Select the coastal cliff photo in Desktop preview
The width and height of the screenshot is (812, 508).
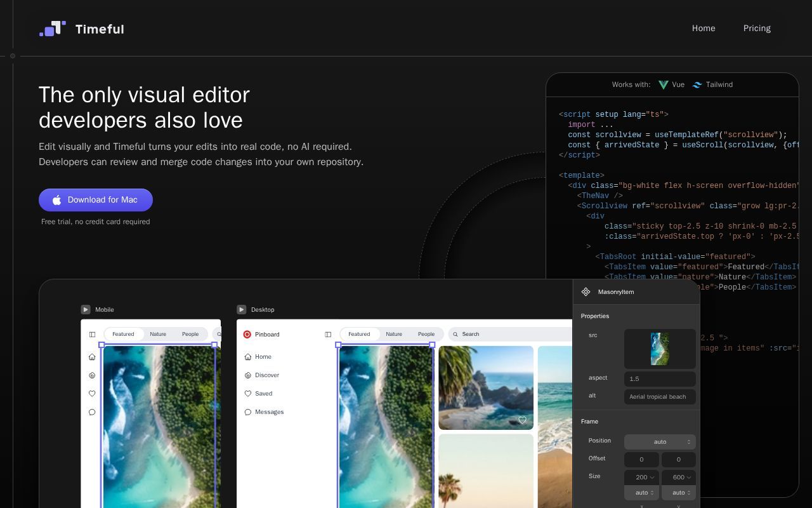(x=486, y=387)
